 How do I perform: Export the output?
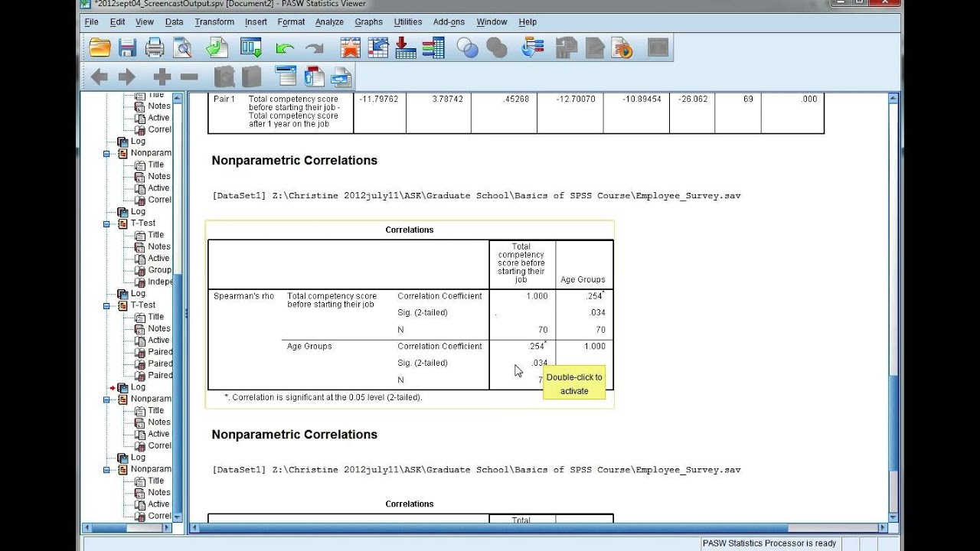(x=217, y=49)
